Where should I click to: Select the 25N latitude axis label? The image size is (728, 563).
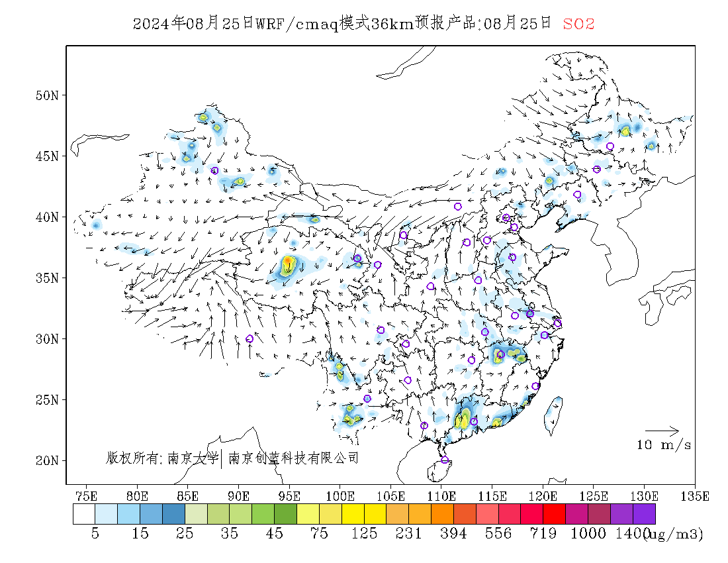tap(48, 399)
